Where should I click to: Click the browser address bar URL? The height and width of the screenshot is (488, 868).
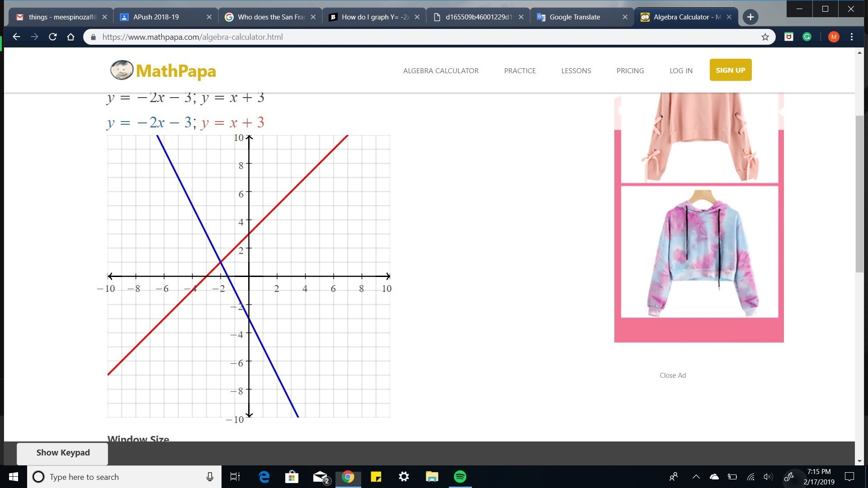193,37
